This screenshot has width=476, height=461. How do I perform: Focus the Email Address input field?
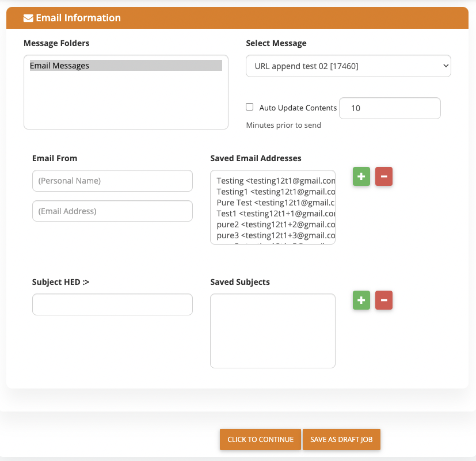112,211
